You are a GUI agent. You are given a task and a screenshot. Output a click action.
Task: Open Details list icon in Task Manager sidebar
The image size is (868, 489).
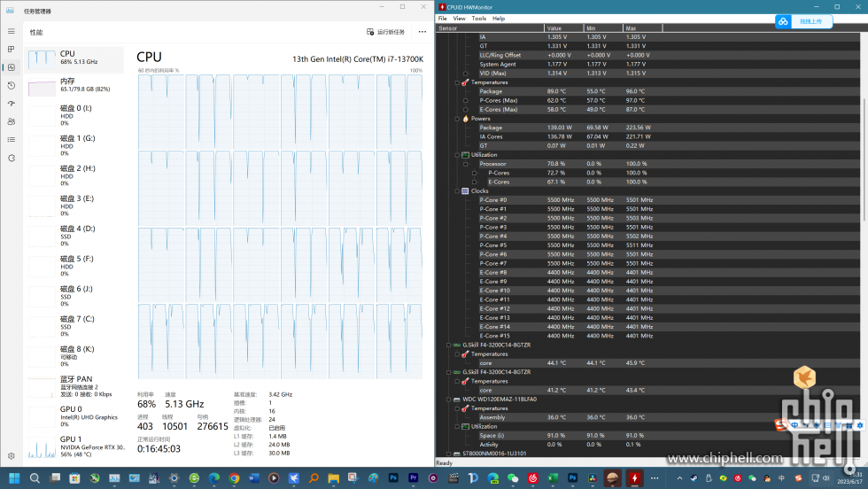tap(11, 140)
